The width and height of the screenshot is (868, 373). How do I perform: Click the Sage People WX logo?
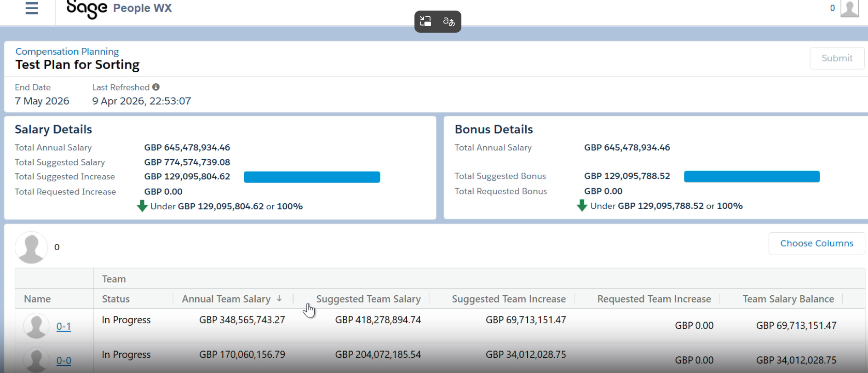tap(119, 9)
